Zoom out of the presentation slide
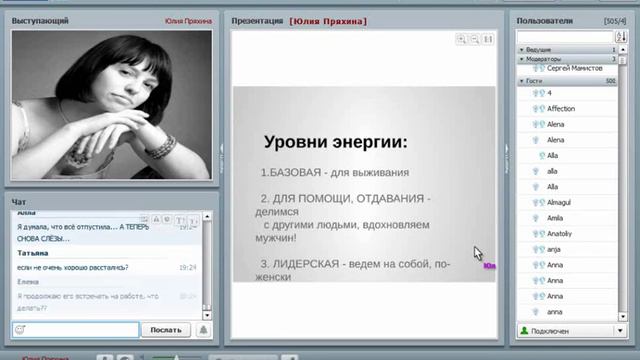Viewport: 640px width, 360px height. click(475, 40)
